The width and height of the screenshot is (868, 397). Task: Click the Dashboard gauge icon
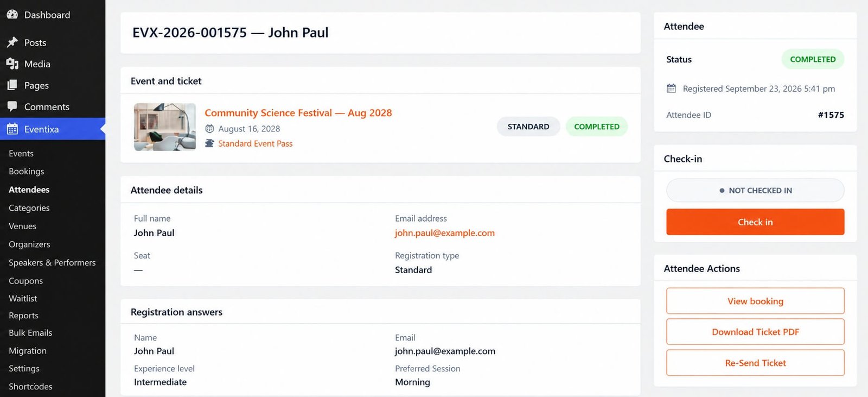coord(12,15)
